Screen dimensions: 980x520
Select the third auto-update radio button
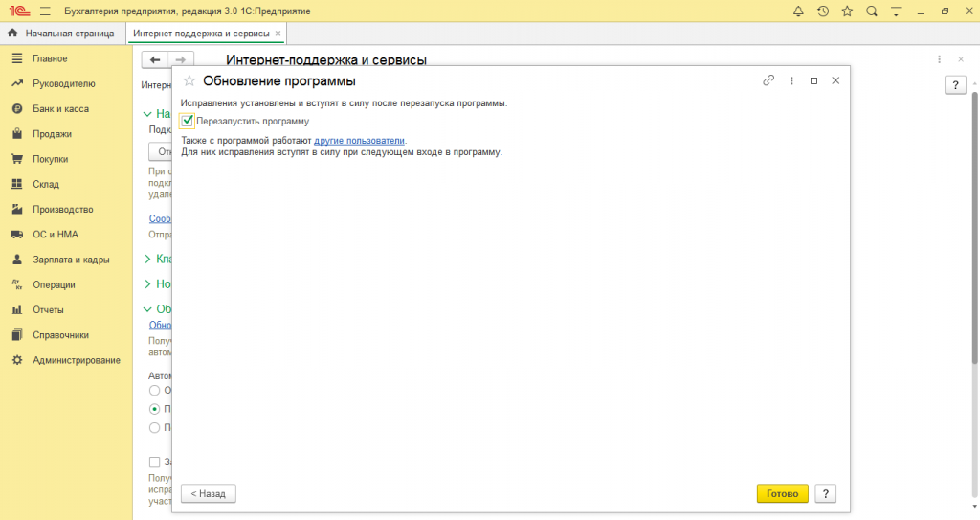pos(154,428)
